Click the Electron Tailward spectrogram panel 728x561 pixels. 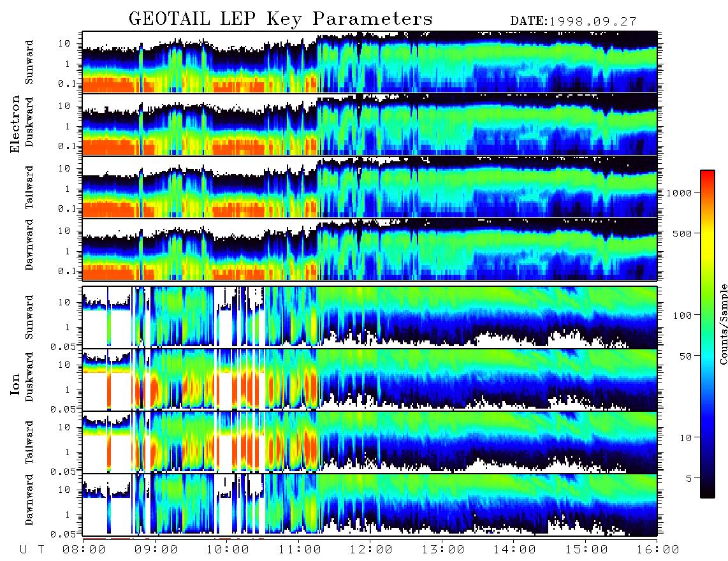pos(370,187)
